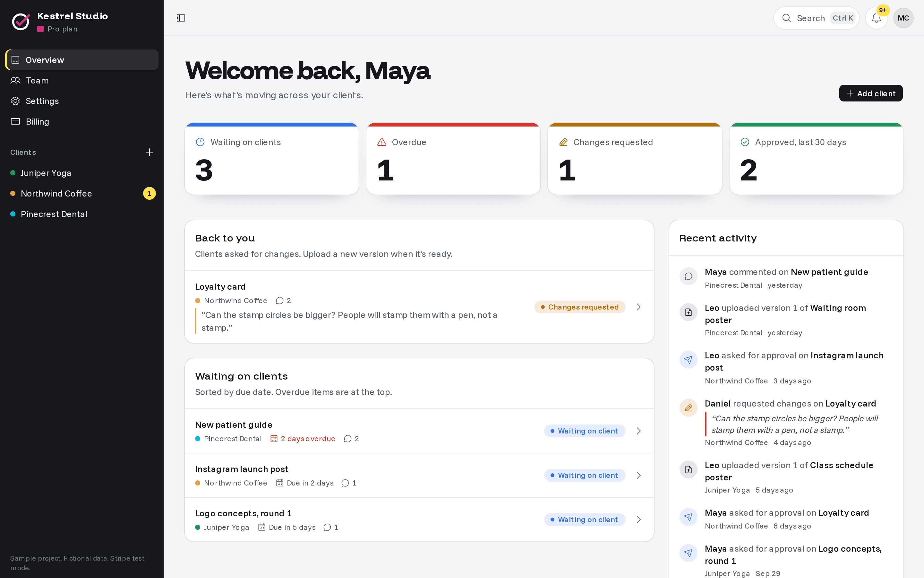
Task: Go to Overview in the sidebar
Action: point(82,60)
